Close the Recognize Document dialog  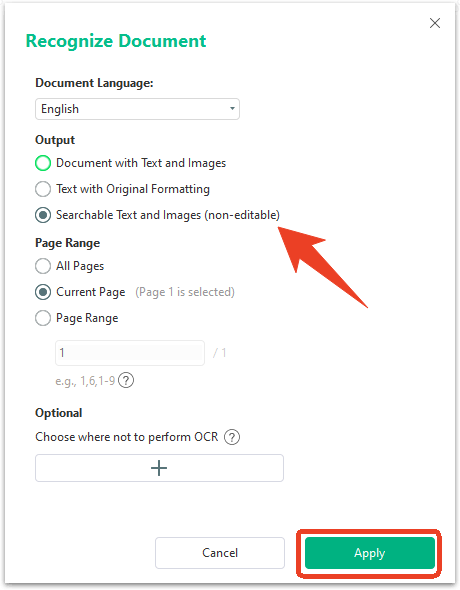pyautogui.click(x=435, y=23)
